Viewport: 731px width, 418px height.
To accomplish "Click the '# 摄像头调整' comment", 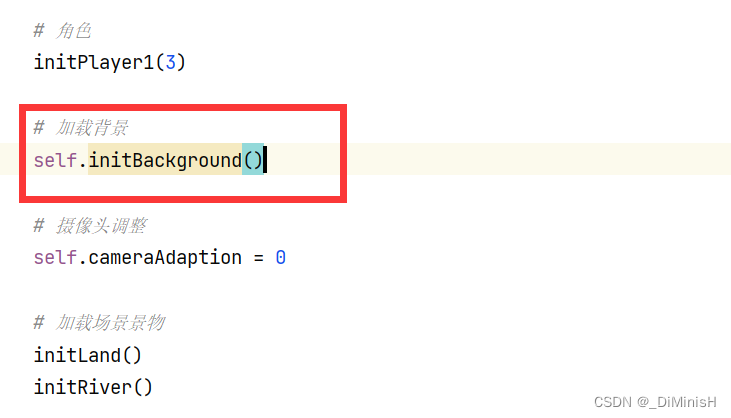I will pos(90,226).
